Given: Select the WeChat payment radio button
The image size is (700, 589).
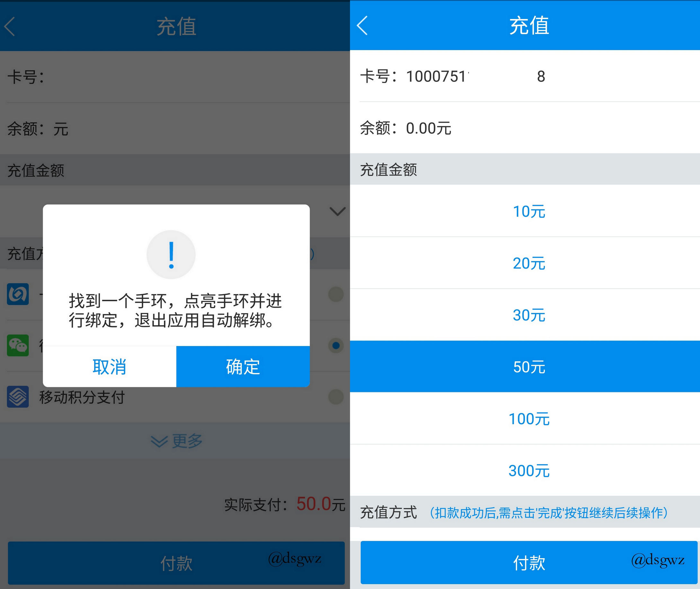Looking at the screenshot, I should tap(335, 346).
